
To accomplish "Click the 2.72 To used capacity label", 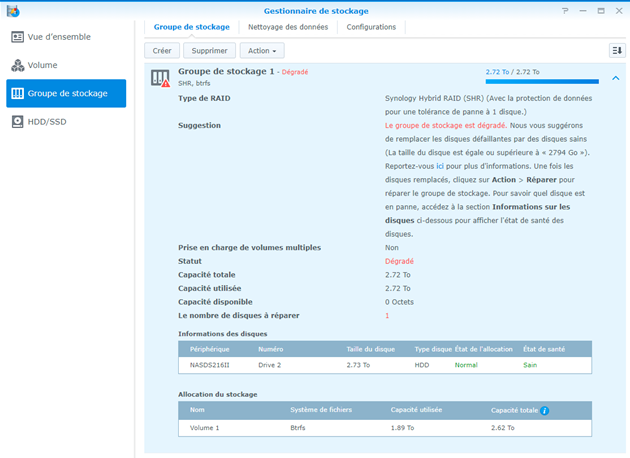I will (497, 72).
